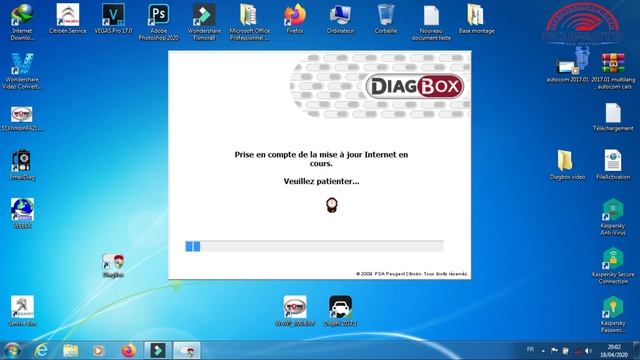Open the WoW 5.00.8 R2 desktop shortcut
Screen dimensions: 640x360
click(295, 311)
